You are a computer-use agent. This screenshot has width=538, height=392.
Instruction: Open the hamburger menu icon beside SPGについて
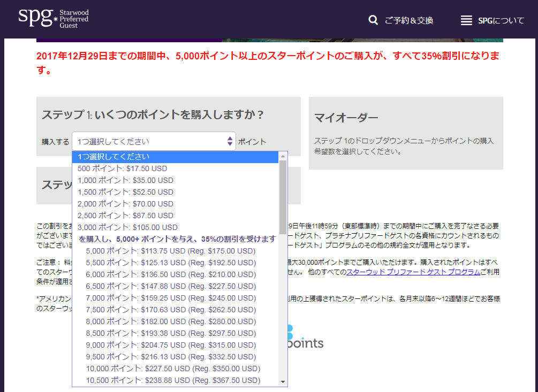pyautogui.click(x=466, y=20)
